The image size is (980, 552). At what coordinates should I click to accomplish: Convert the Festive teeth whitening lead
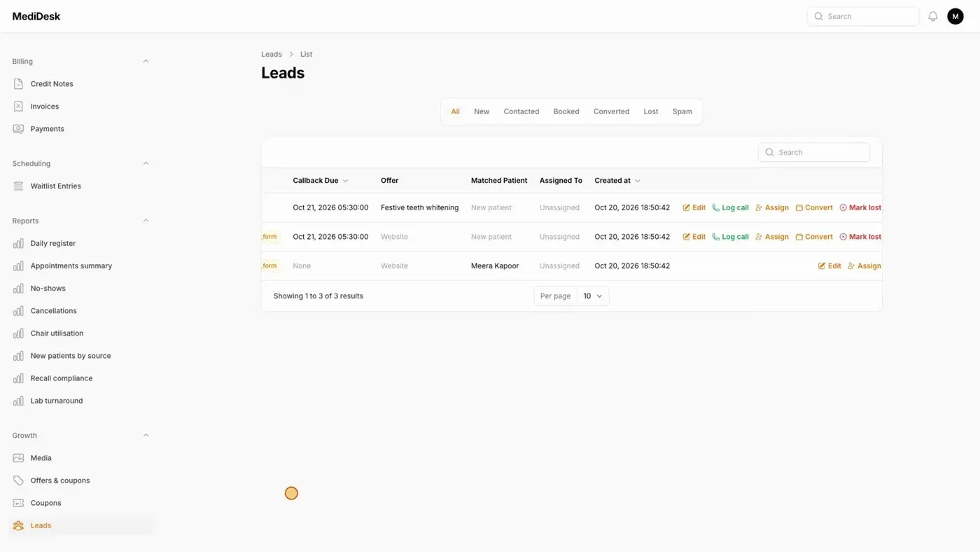(814, 208)
